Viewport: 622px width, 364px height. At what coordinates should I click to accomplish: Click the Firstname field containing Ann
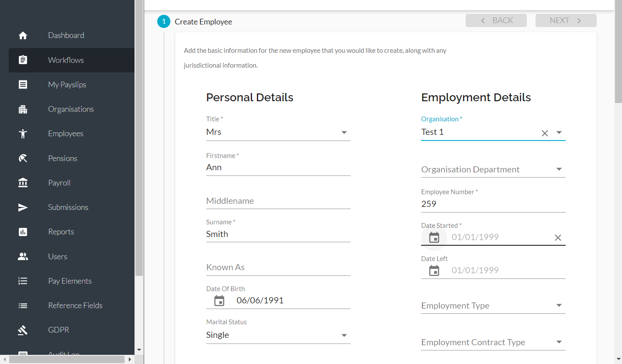pyautogui.click(x=278, y=168)
